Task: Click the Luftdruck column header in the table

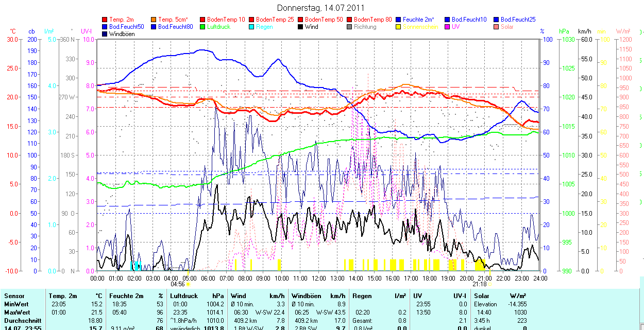Action: (x=184, y=296)
